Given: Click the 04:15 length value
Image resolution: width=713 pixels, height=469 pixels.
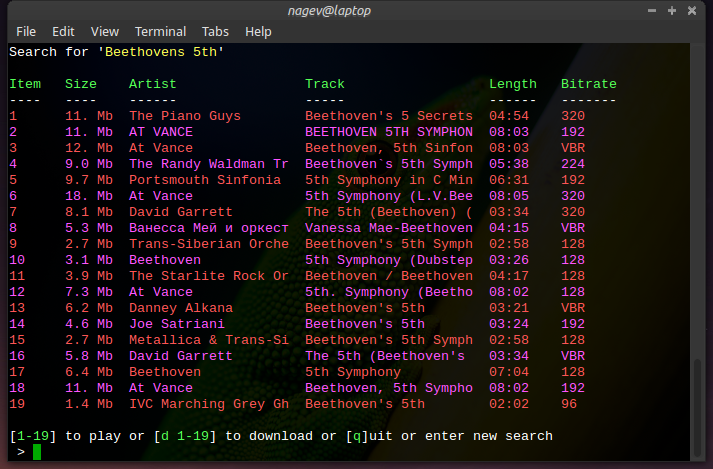Looking at the screenshot, I should [x=509, y=228].
